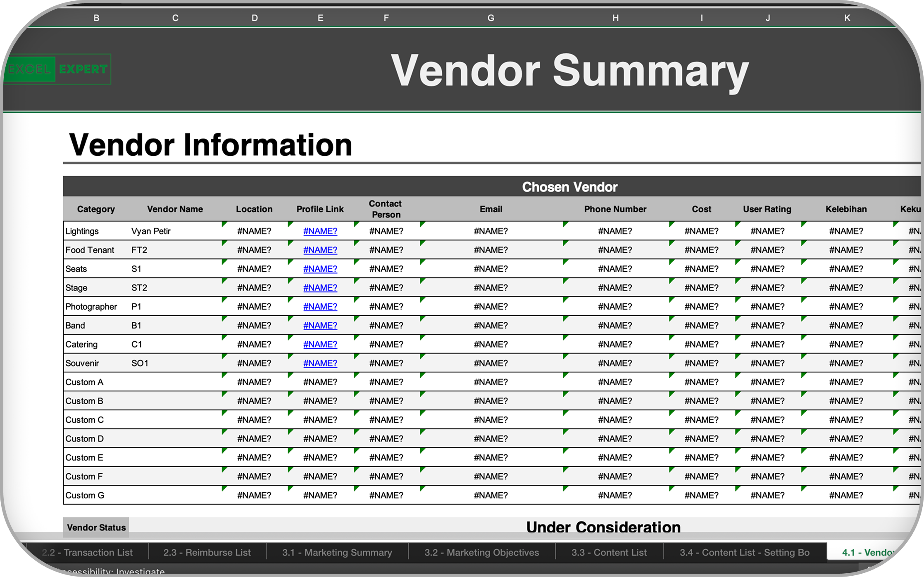Click the Lightings profile link
Screen dimensions: 924x577
[320, 231]
